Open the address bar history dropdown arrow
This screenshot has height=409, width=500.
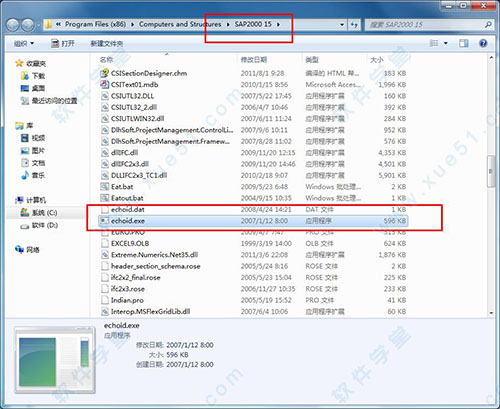(342, 25)
